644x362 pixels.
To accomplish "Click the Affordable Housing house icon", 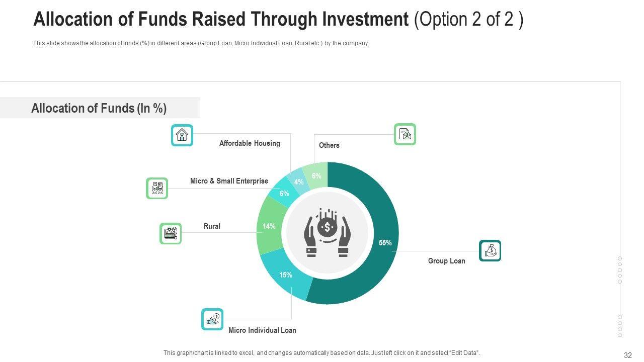I will pyautogui.click(x=182, y=135).
